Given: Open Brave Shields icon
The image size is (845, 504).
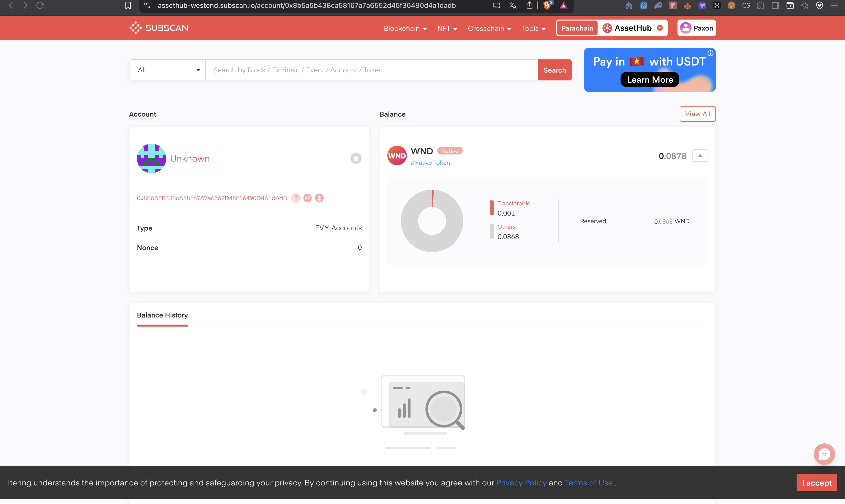Looking at the screenshot, I should 547,5.
